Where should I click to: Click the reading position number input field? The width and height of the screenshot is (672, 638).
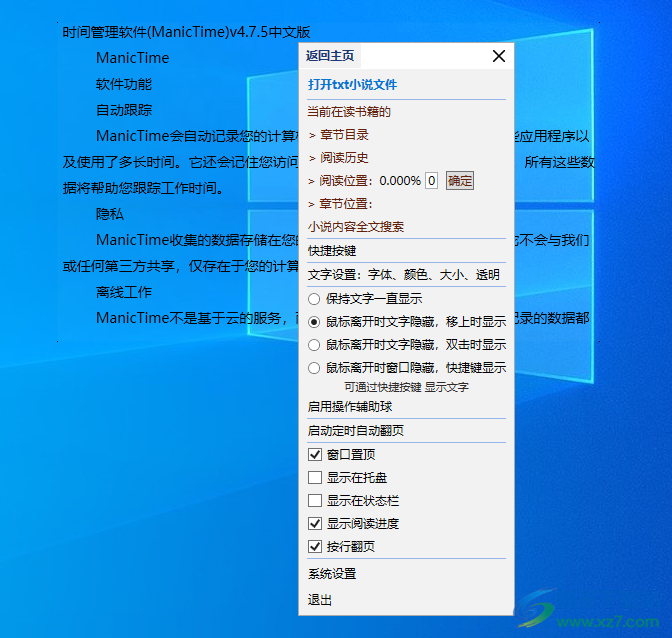[x=431, y=181]
